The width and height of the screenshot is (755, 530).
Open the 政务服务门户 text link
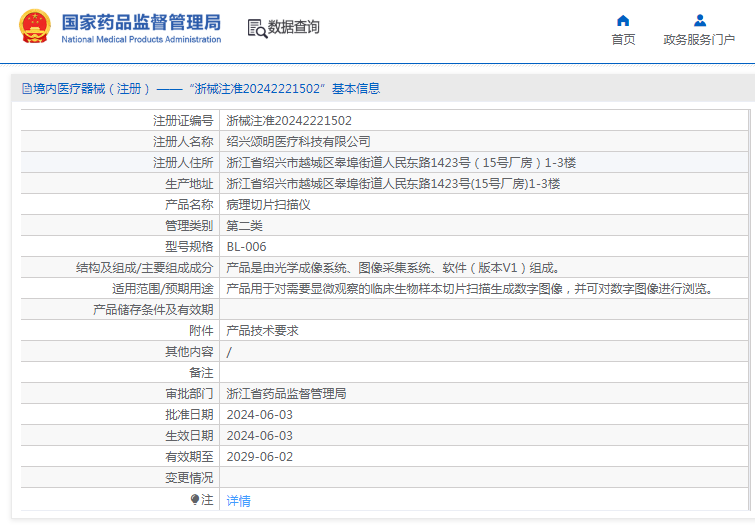pos(699,39)
